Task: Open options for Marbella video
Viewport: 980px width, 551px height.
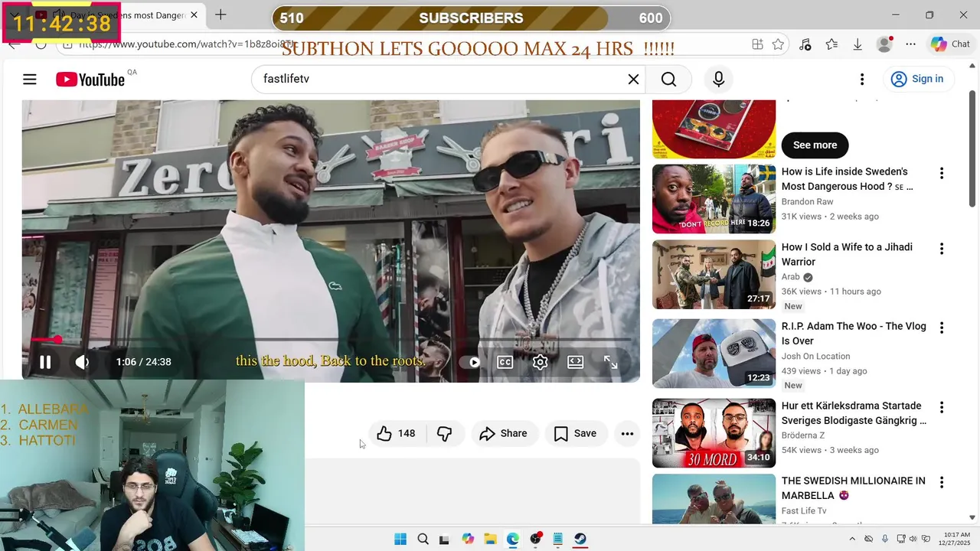Action: point(942,482)
